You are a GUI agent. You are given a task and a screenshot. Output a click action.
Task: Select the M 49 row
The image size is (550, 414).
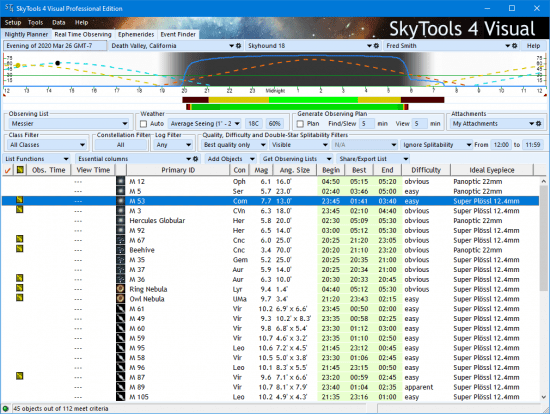pyautogui.click(x=270, y=319)
